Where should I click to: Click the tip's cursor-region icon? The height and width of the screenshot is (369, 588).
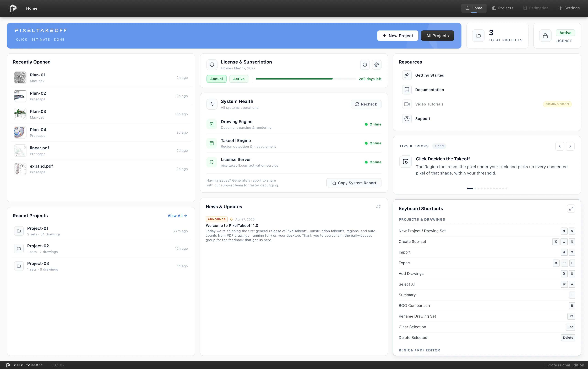(x=406, y=162)
